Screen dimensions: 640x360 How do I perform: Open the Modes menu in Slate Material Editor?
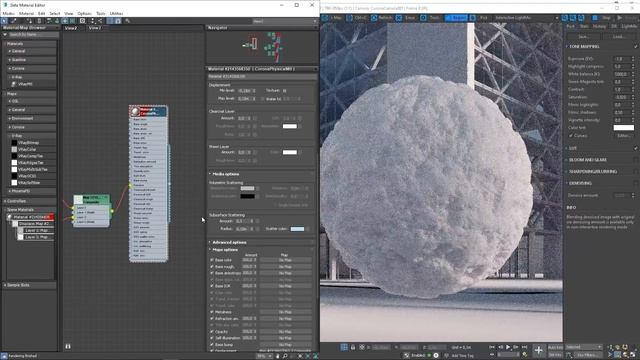pos(8,13)
